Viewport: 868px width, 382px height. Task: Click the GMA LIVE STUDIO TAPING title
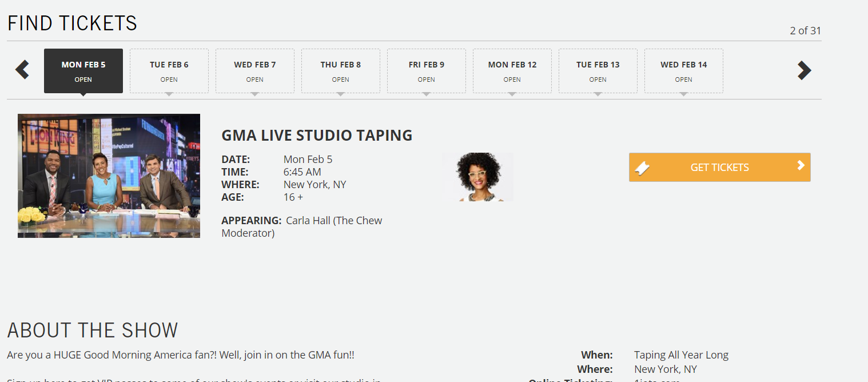(x=317, y=136)
